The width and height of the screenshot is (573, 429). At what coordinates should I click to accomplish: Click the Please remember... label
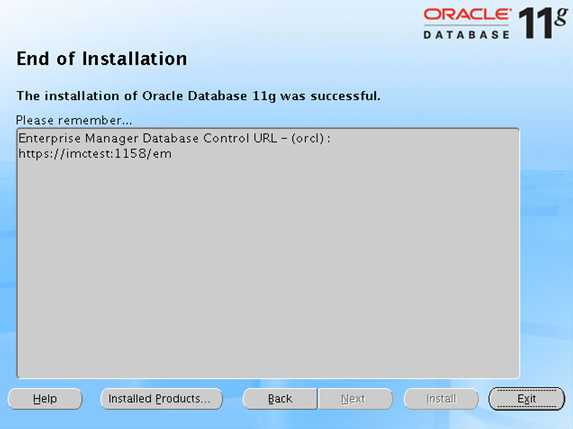click(74, 120)
